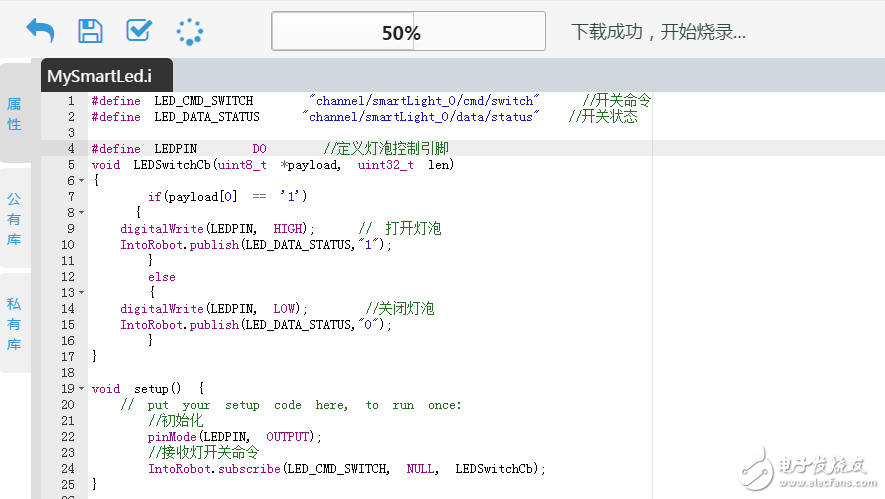The image size is (885, 499).
Task: Collapse the if block at line 8
Action: [81, 213]
